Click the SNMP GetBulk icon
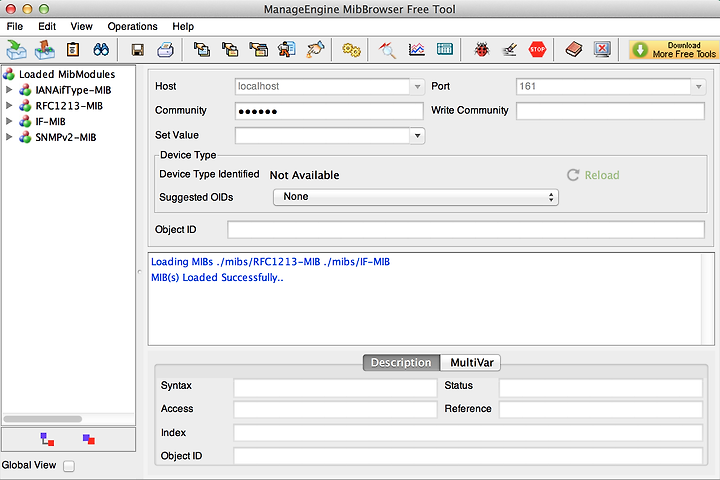This screenshot has height=480, width=720. [259, 50]
